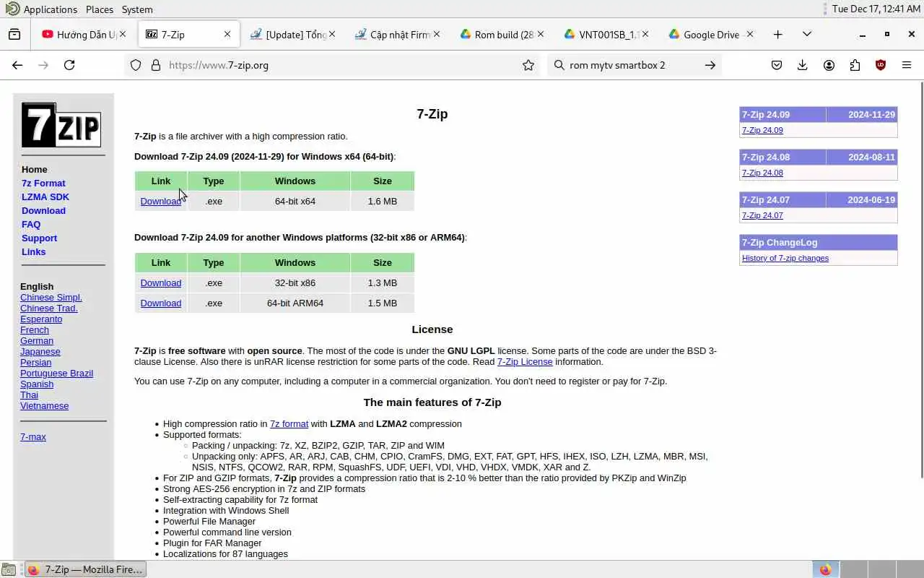Open the 7-Zip License link
Viewport: 924px width, 578px height.
pyautogui.click(x=525, y=362)
